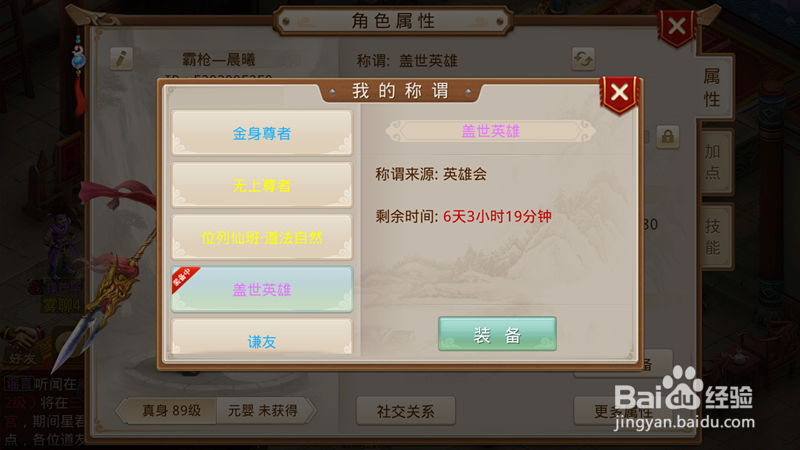Click the title refresh swap icon
The width and height of the screenshot is (800, 450).
coord(583,59)
